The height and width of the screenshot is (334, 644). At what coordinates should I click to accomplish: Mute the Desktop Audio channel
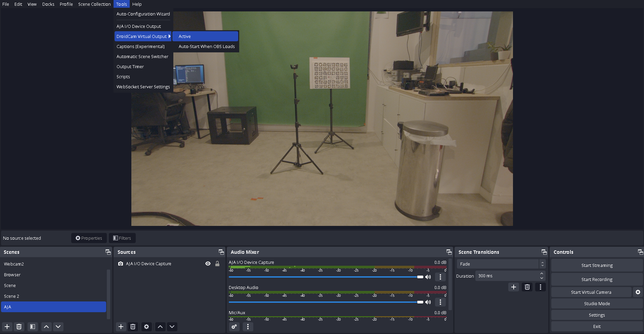[x=428, y=302]
